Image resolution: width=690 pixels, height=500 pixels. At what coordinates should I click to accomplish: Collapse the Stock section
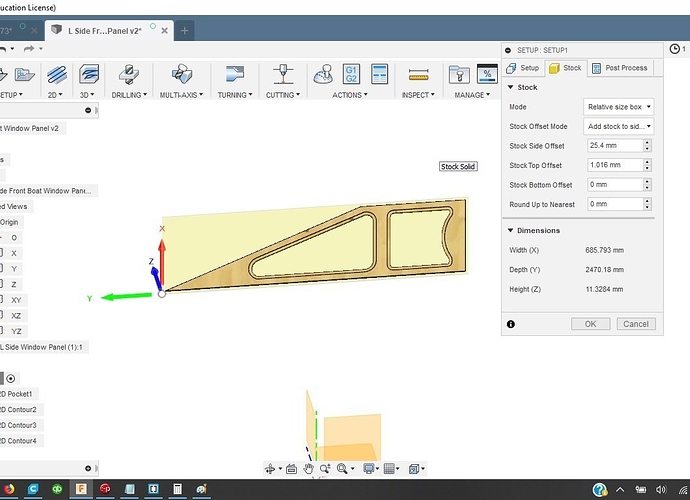coord(510,87)
